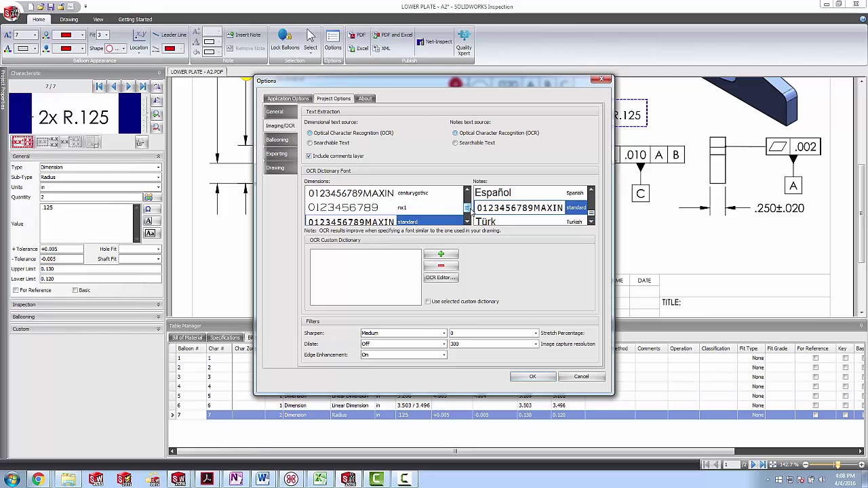Open the Drawing ribbon tab

(x=69, y=19)
